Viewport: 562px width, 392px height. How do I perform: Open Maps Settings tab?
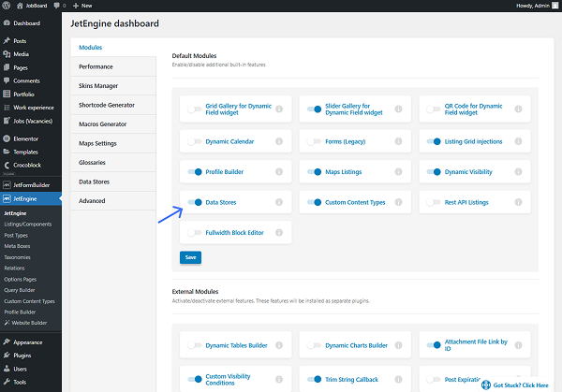point(113,143)
